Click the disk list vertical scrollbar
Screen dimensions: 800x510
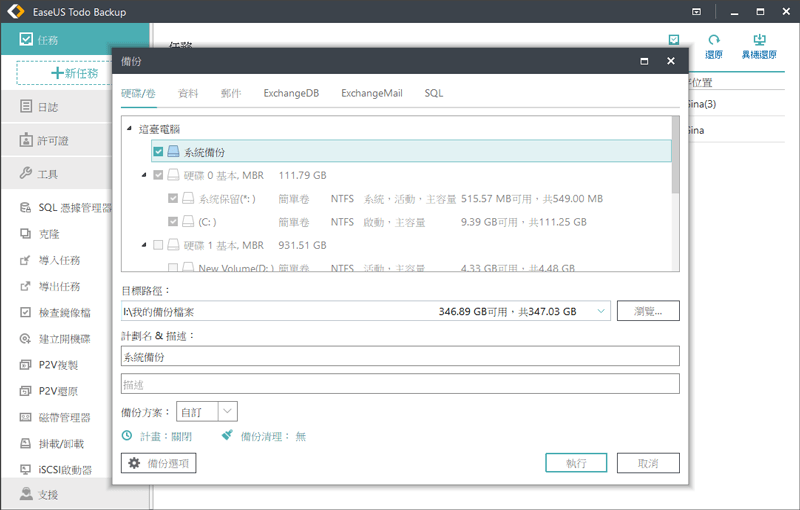[675, 160]
